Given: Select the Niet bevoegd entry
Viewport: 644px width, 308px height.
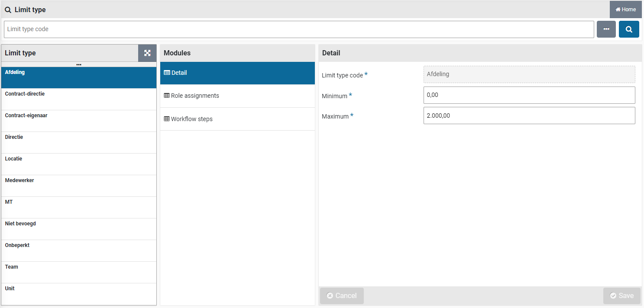Looking at the screenshot, I should [x=78, y=229].
